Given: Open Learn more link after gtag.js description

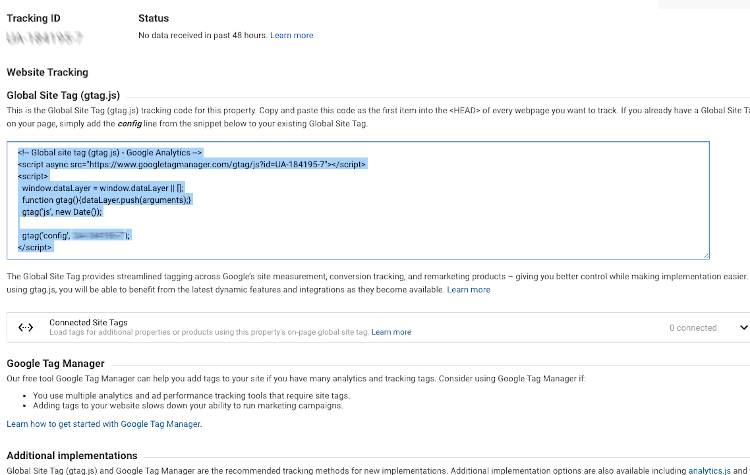Looking at the screenshot, I should [468, 290].
